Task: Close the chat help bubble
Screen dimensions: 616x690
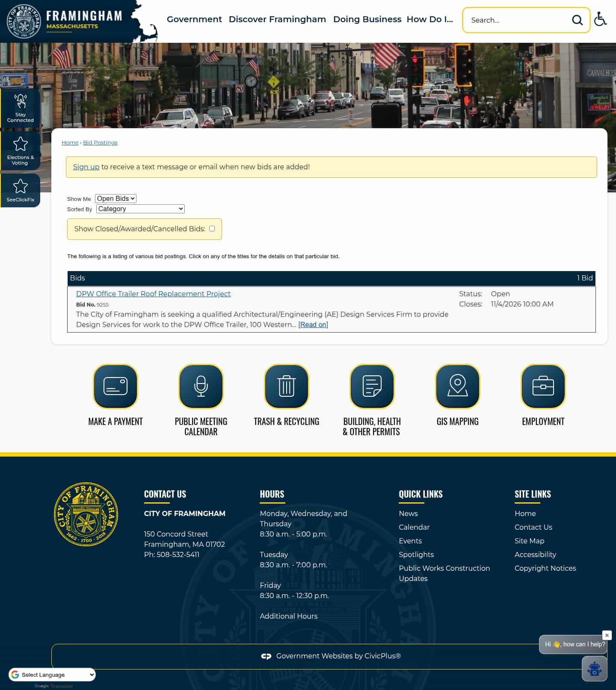Action: 607,635
